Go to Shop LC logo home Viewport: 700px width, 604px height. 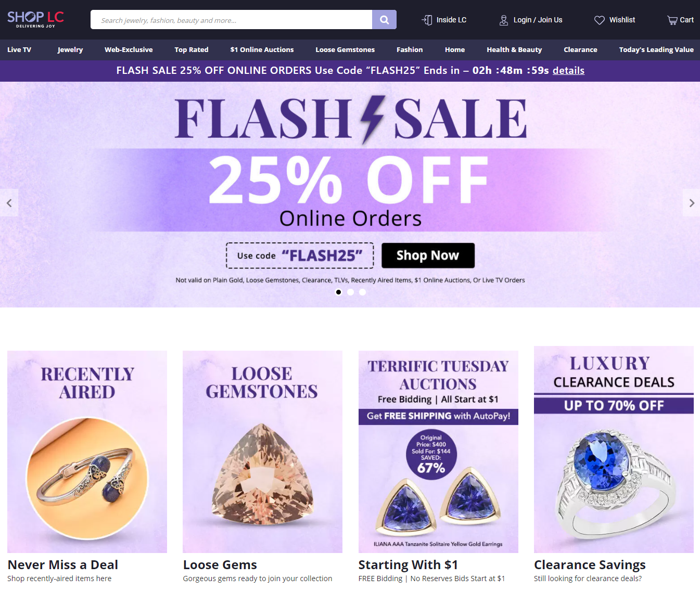35,19
